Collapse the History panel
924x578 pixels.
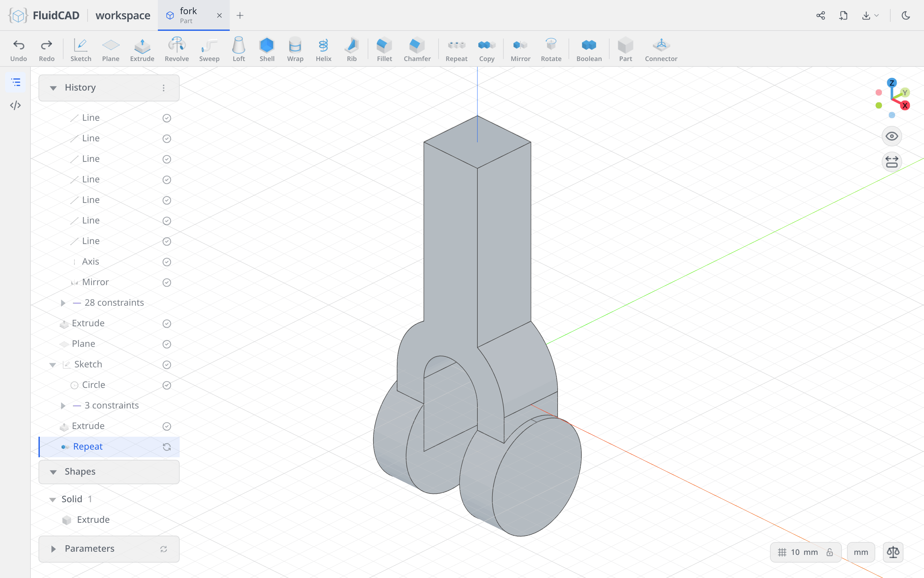[53, 88]
